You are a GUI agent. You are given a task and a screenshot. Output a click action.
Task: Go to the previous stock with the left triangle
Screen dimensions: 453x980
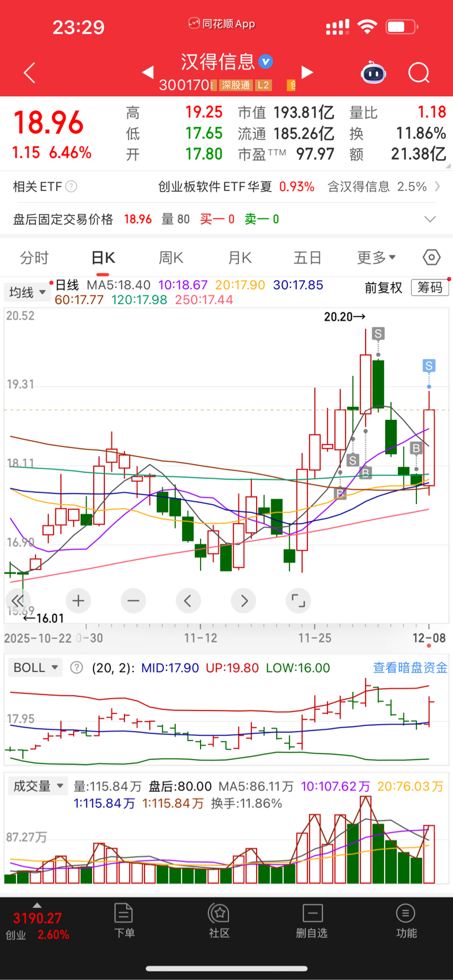[x=148, y=72]
